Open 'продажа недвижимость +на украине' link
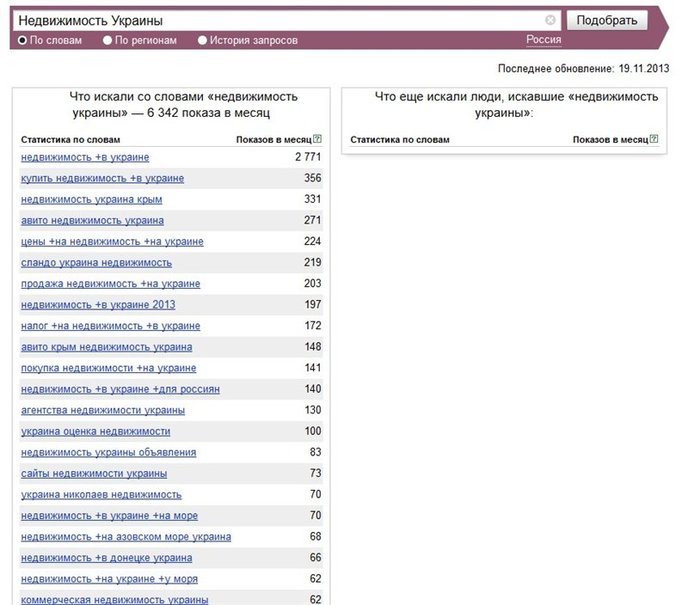Viewport: 688px width, 605px height. click(x=110, y=284)
